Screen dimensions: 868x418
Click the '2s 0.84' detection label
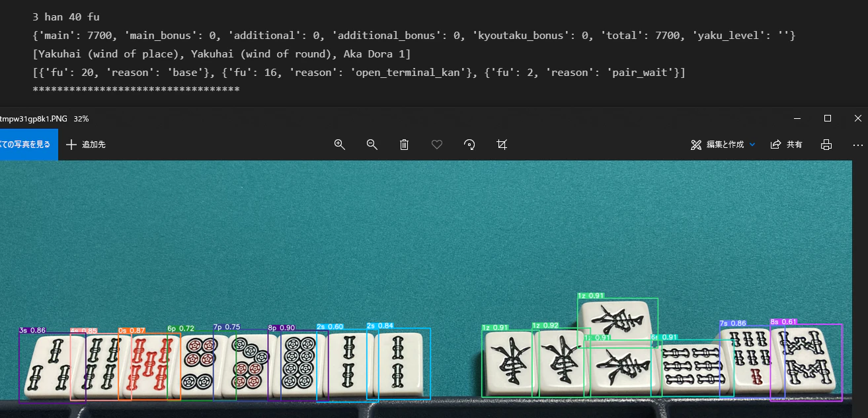click(381, 326)
